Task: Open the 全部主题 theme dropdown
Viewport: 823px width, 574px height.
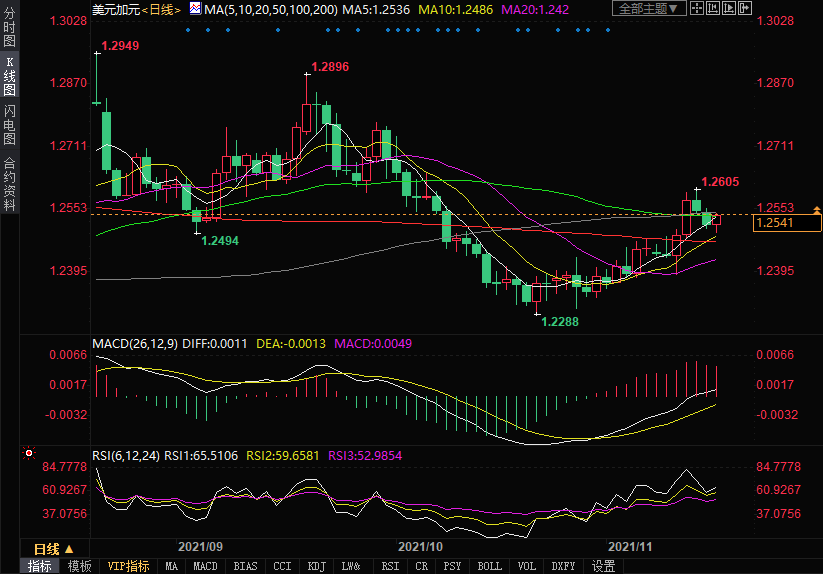Action: click(650, 9)
